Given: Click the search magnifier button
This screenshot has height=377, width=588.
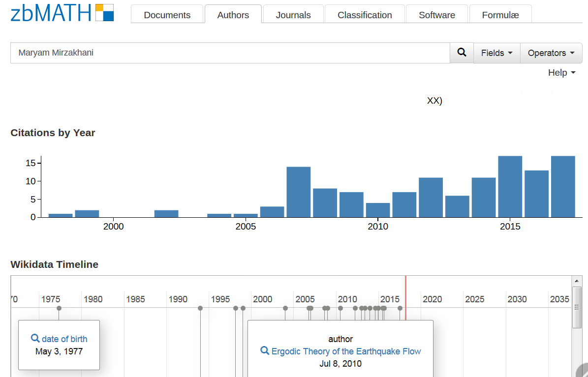Looking at the screenshot, I should [x=462, y=53].
